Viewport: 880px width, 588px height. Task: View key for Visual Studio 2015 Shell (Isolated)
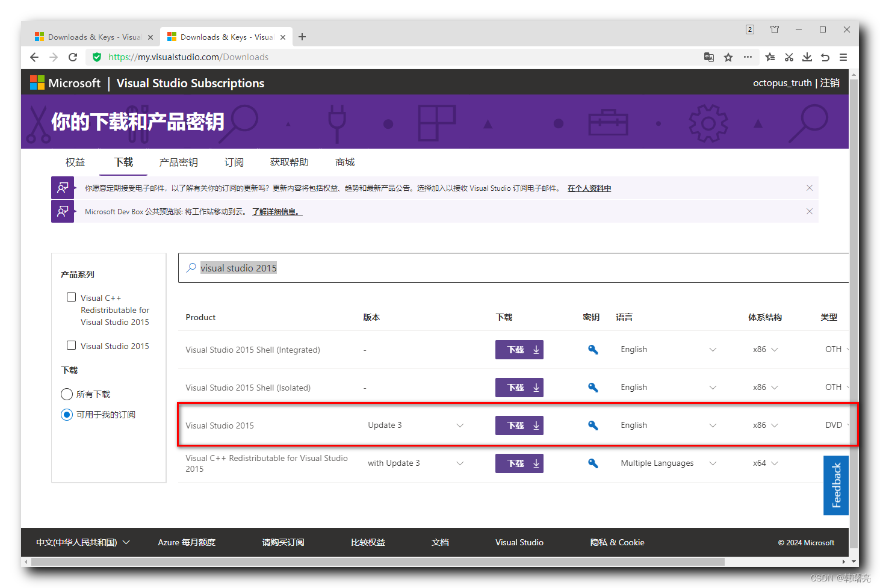(x=593, y=388)
